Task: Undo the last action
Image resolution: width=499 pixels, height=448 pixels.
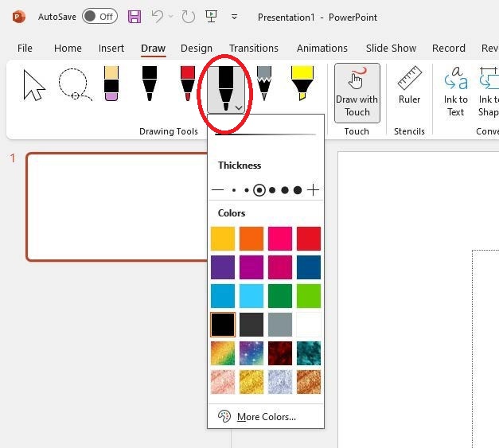Action: [x=158, y=17]
